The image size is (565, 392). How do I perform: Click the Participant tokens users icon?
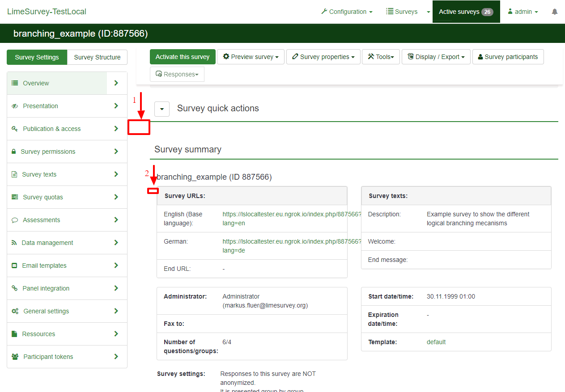[15, 357]
